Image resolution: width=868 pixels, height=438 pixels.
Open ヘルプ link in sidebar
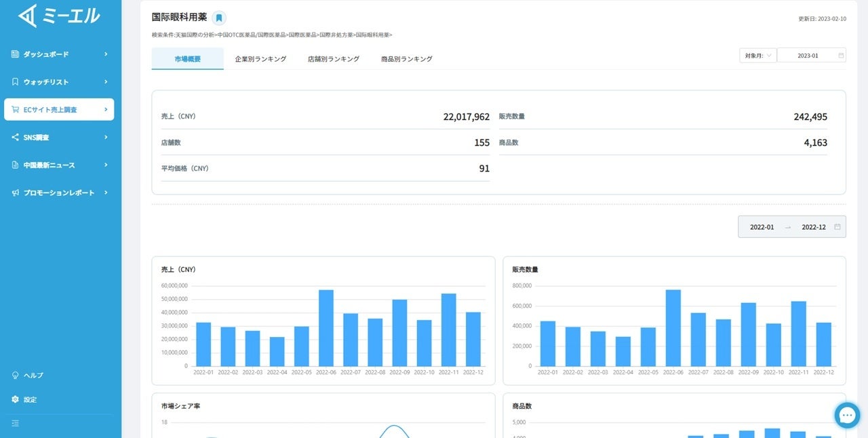pos(33,375)
